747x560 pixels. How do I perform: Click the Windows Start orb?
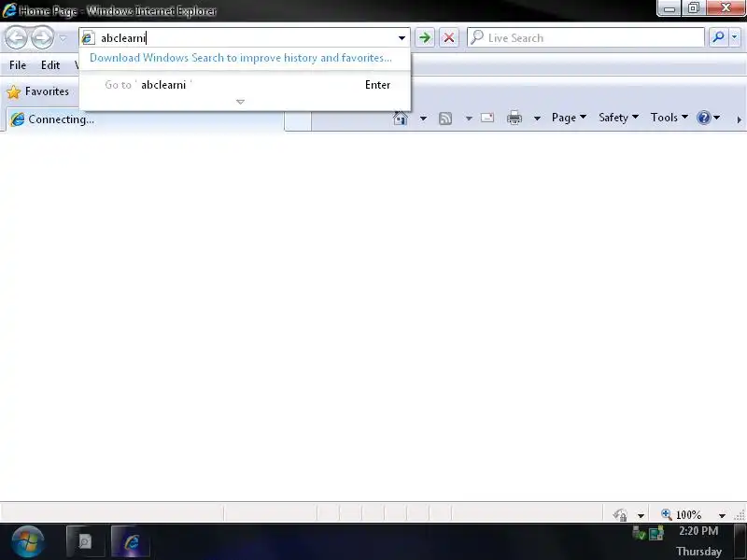[28, 541]
